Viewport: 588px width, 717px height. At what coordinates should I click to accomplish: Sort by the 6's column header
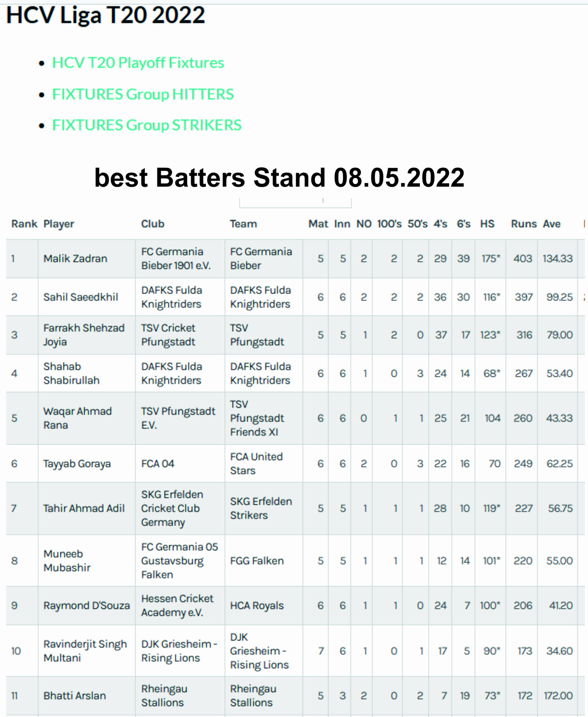(463, 224)
